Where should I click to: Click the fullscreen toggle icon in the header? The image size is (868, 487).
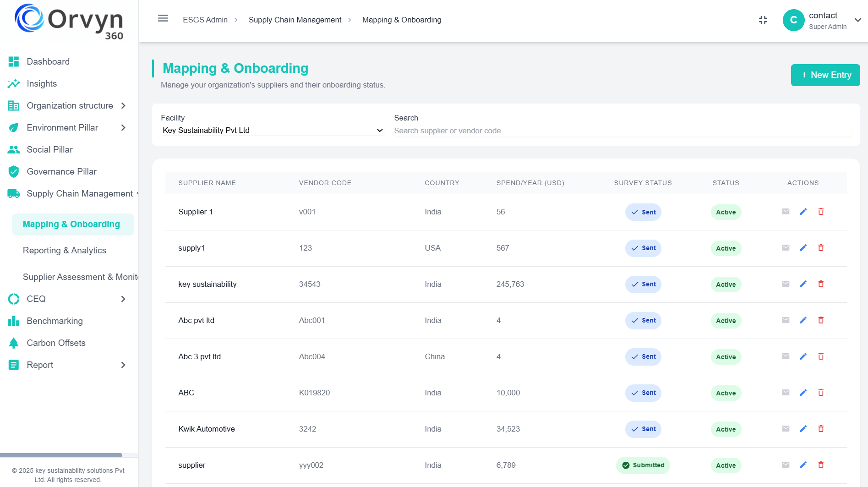click(763, 20)
